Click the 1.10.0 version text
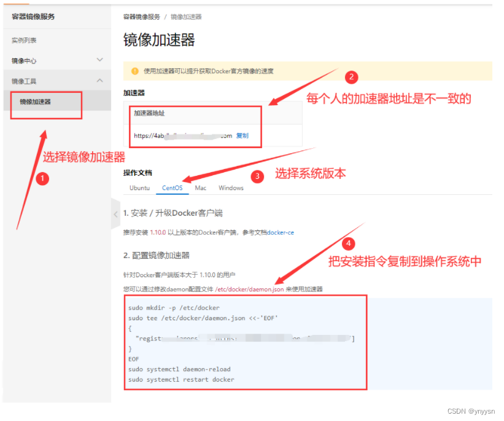This screenshot has width=504, height=421. point(158,232)
